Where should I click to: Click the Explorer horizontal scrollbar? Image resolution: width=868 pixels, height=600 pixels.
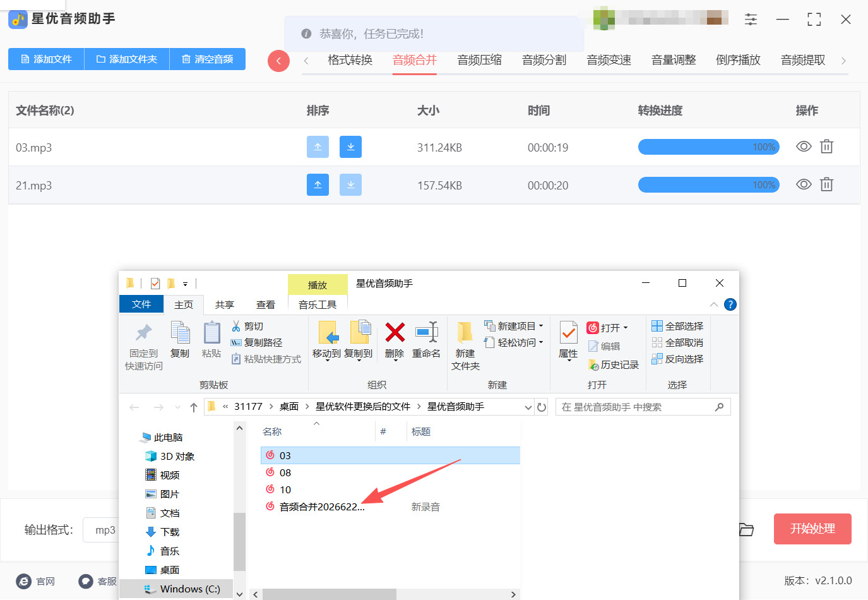pyautogui.click(x=329, y=594)
